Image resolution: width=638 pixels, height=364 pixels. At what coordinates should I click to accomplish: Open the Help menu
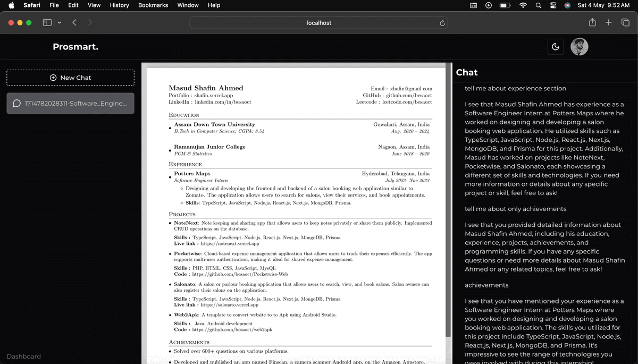coord(214,5)
